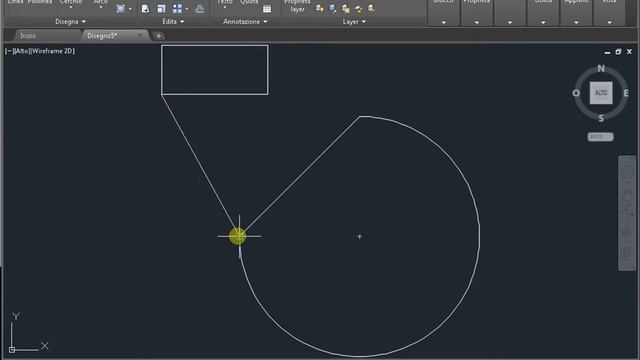Rotate view to O on the compass

coord(576,93)
